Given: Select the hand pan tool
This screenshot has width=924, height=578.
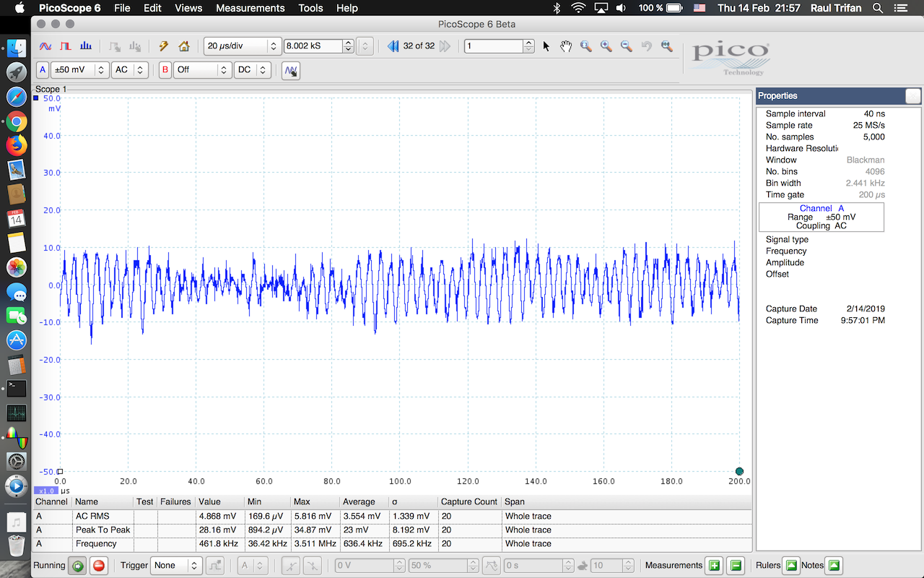Looking at the screenshot, I should pos(566,46).
